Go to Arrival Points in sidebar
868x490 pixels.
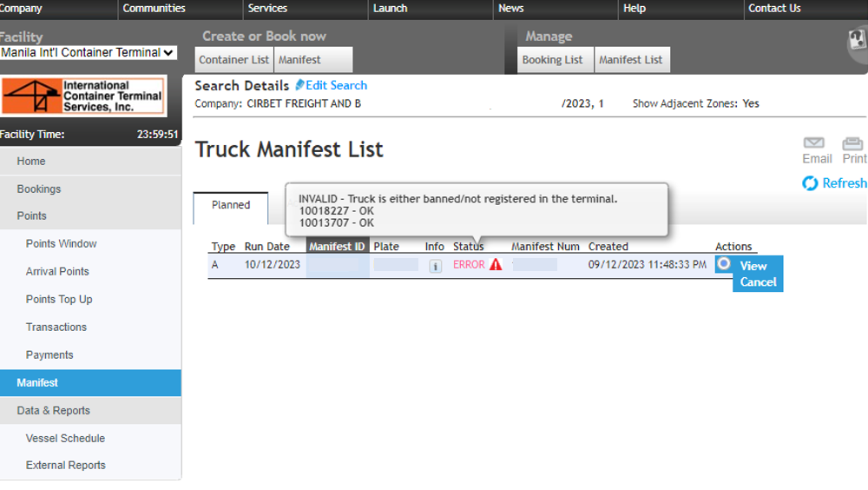pos(57,271)
